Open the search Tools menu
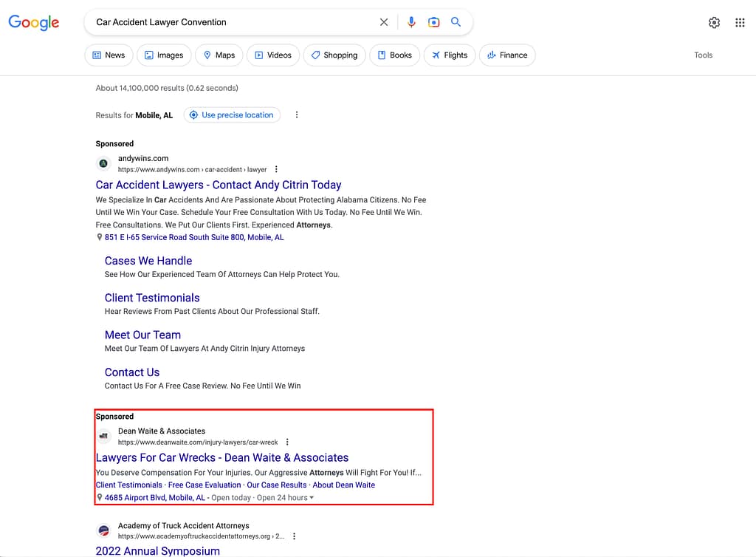The width and height of the screenshot is (756, 557). click(703, 55)
